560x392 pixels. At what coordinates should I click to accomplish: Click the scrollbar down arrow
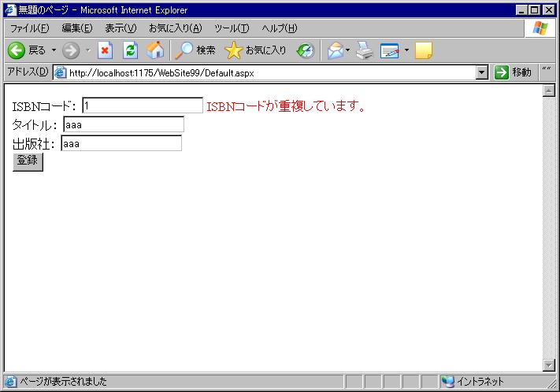548,365
